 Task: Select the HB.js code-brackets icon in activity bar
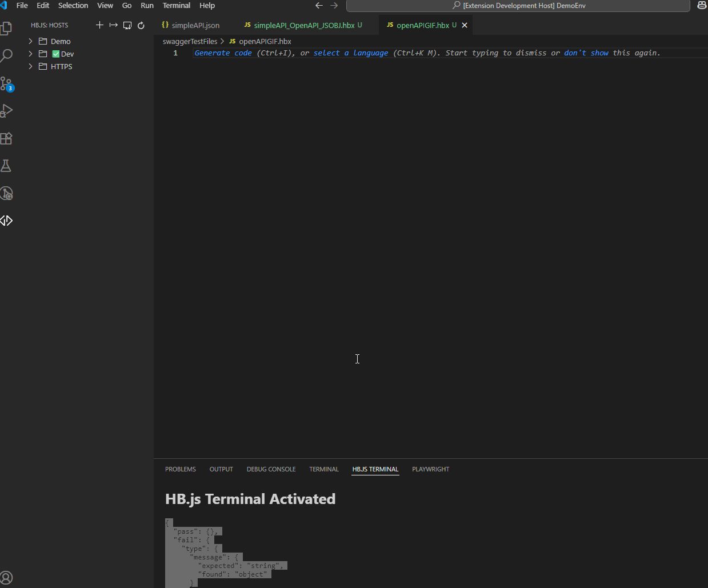click(7, 221)
